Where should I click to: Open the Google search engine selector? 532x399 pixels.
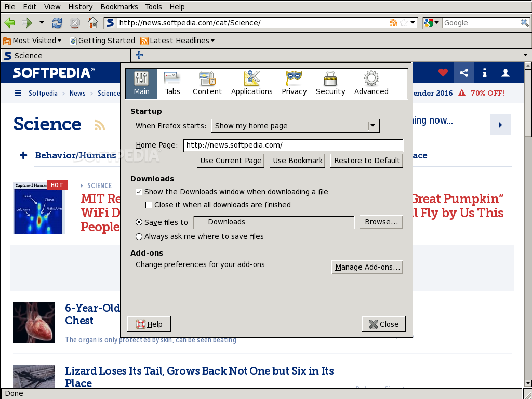click(432, 23)
